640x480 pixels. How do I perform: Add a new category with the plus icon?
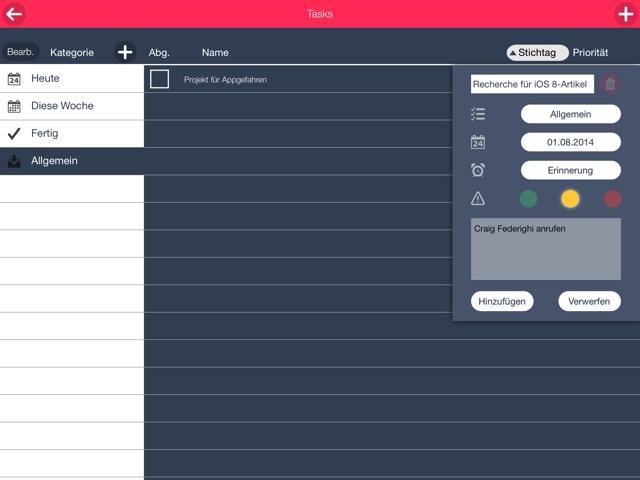[124, 52]
